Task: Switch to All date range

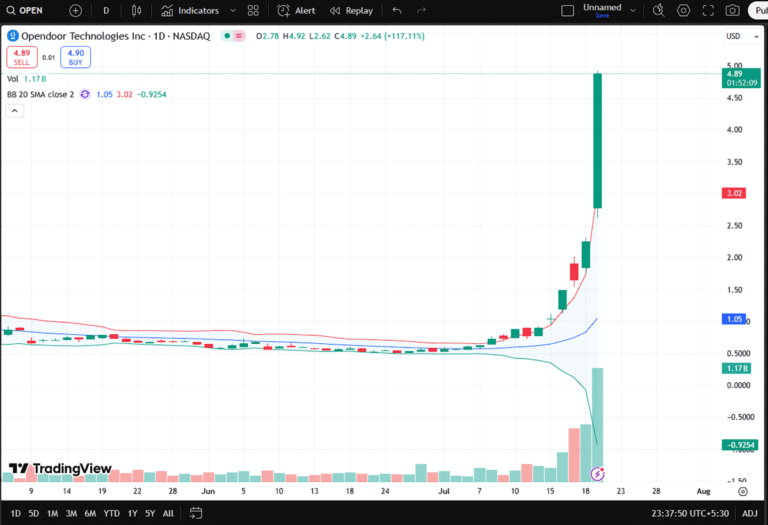Action: [168, 513]
